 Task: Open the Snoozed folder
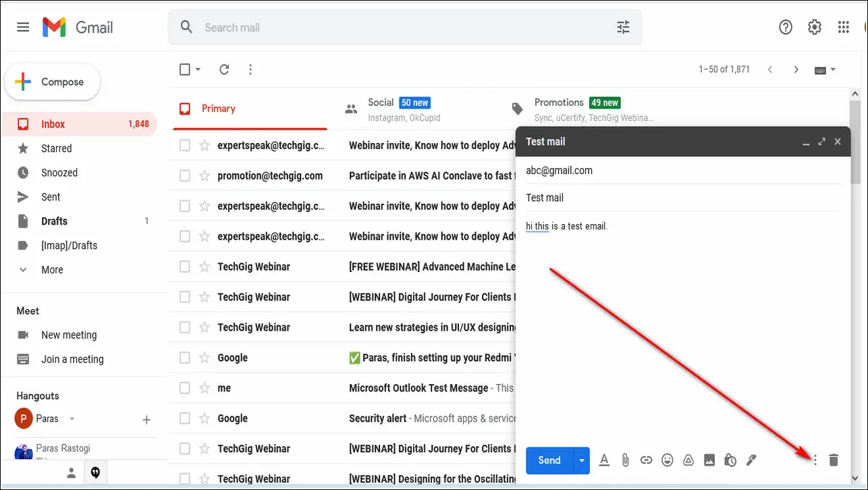coord(80,173)
